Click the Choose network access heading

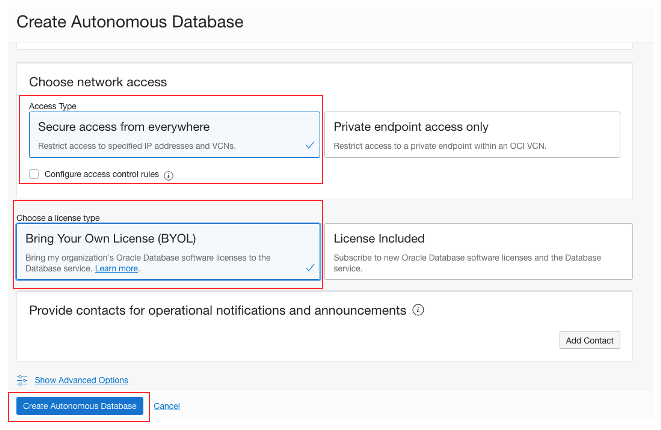click(x=98, y=82)
